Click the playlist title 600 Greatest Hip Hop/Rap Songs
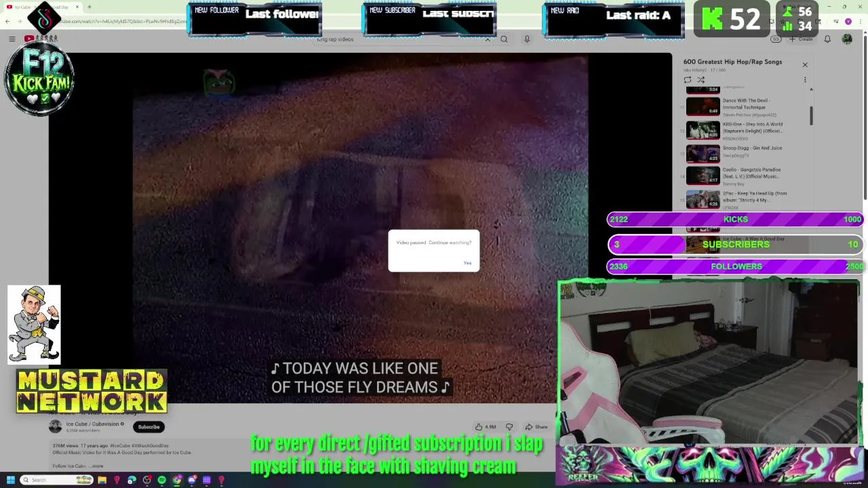The image size is (868, 488). click(732, 62)
